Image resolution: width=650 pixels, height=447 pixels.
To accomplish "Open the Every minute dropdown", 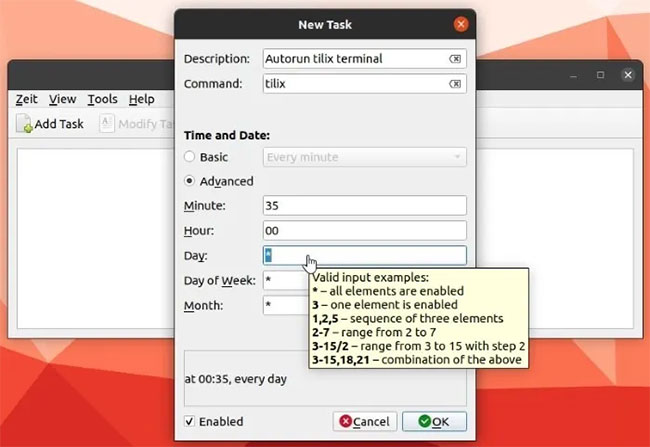I will coord(364,157).
